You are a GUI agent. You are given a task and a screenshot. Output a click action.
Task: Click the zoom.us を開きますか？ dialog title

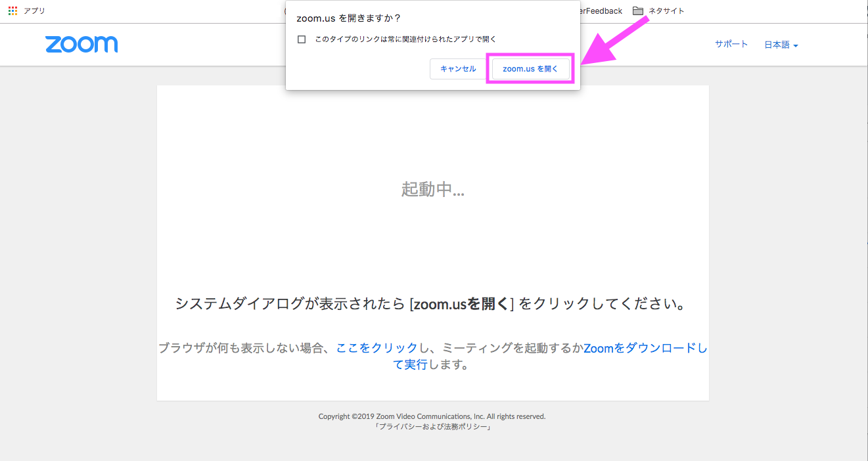(x=348, y=18)
